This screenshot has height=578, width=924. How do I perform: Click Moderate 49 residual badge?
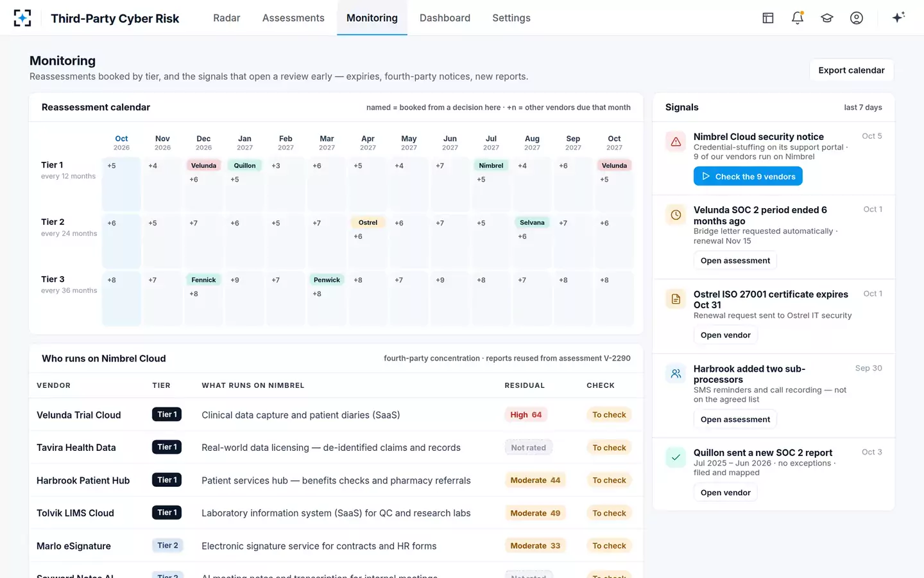[x=535, y=513]
